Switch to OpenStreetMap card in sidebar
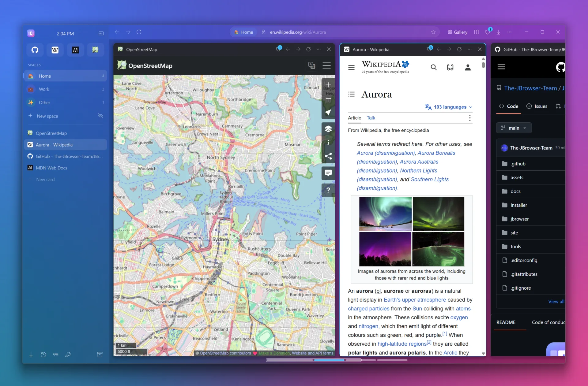This screenshot has width=588, height=386. pyautogui.click(x=65, y=133)
